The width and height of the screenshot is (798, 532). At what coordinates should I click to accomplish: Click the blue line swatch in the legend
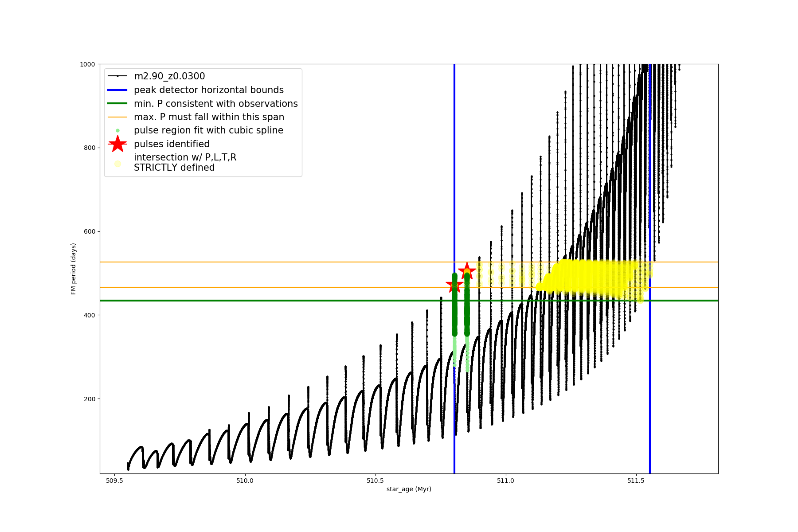tap(117, 90)
